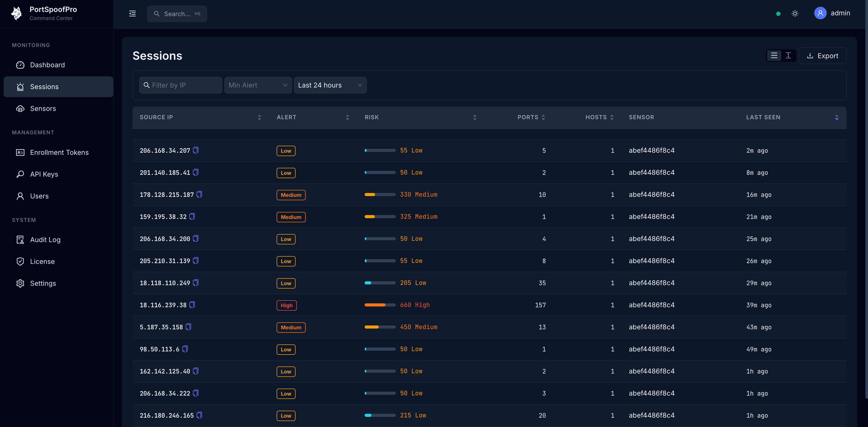Open the Min Alert dropdown
The image size is (868, 427).
(258, 85)
